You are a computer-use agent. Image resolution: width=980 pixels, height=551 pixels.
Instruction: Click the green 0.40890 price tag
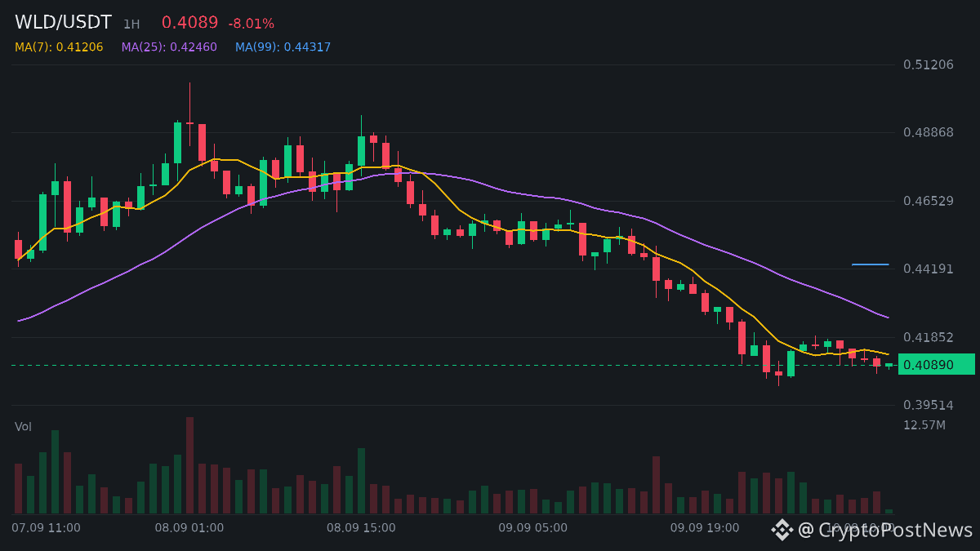[x=936, y=364]
